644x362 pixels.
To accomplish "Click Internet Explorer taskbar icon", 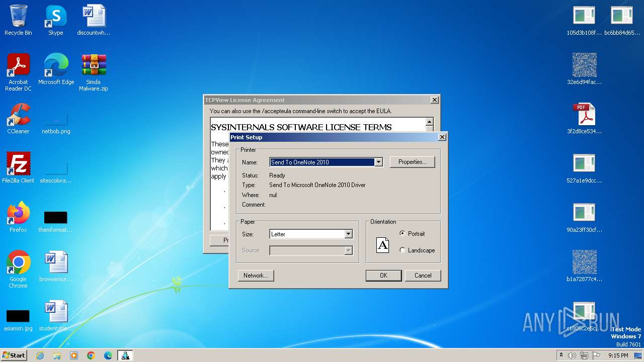I will point(40,355).
